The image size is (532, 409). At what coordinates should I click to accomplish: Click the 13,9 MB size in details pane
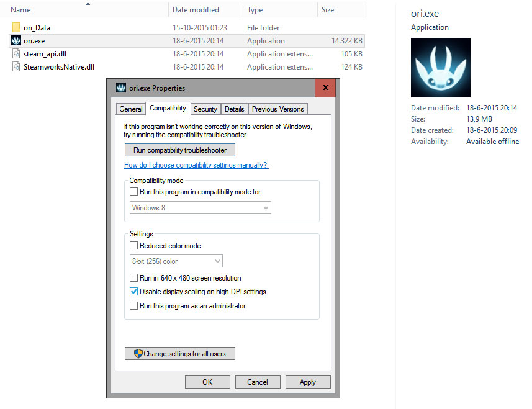click(479, 119)
